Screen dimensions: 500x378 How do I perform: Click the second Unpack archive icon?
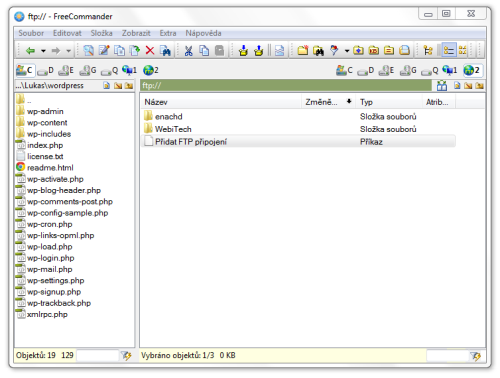coord(258,51)
